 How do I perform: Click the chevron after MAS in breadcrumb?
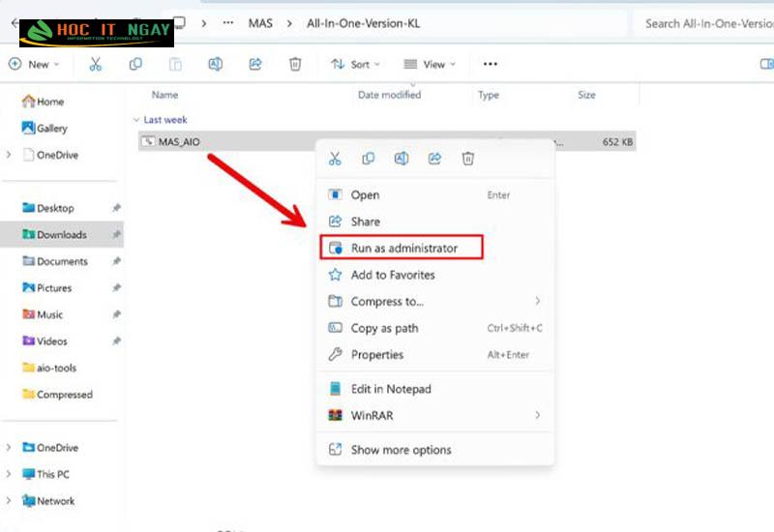[289, 23]
